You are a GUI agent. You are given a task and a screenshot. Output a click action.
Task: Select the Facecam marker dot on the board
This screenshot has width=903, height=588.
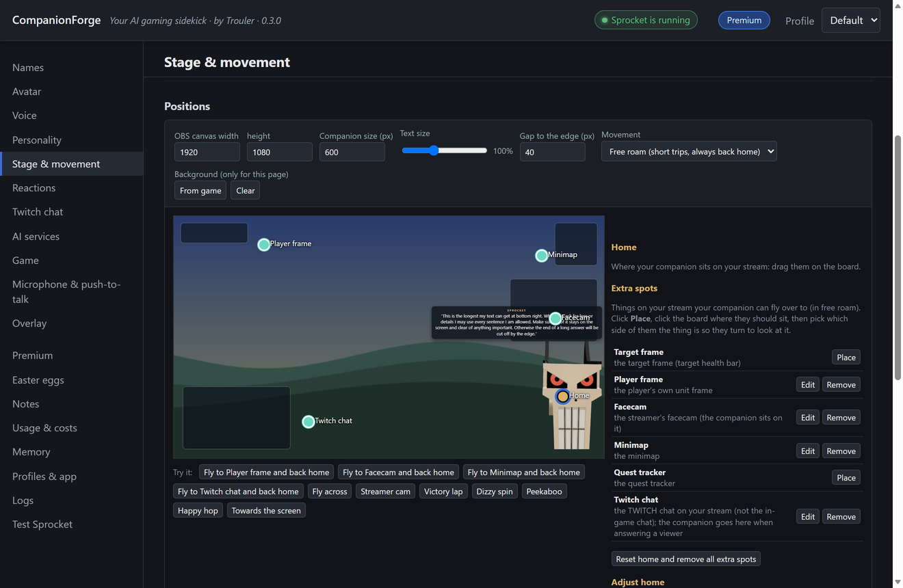pyautogui.click(x=555, y=319)
